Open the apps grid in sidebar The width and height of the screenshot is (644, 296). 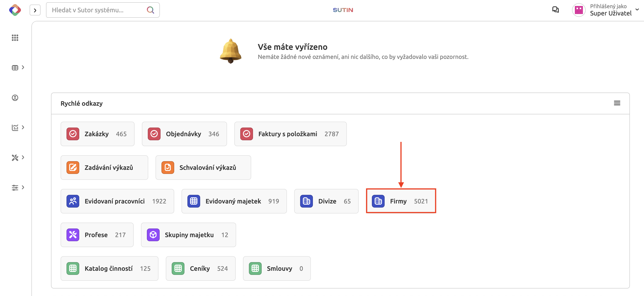pyautogui.click(x=15, y=38)
